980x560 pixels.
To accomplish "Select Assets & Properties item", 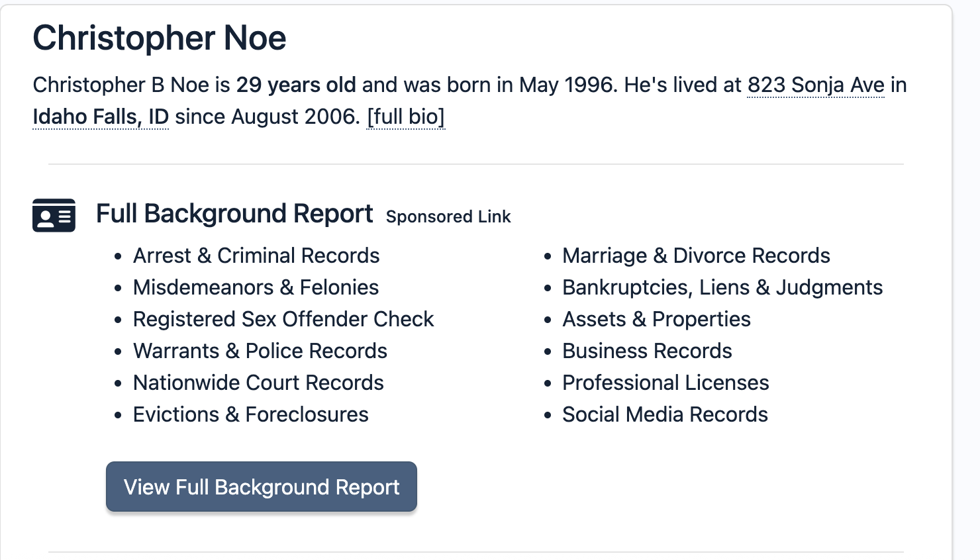I will [x=656, y=320].
